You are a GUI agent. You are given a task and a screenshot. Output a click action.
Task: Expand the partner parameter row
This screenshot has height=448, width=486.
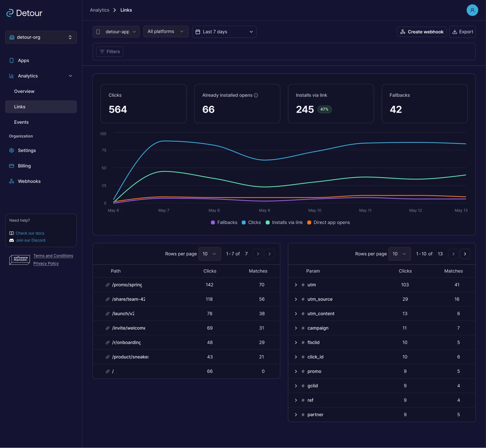pyautogui.click(x=296, y=415)
